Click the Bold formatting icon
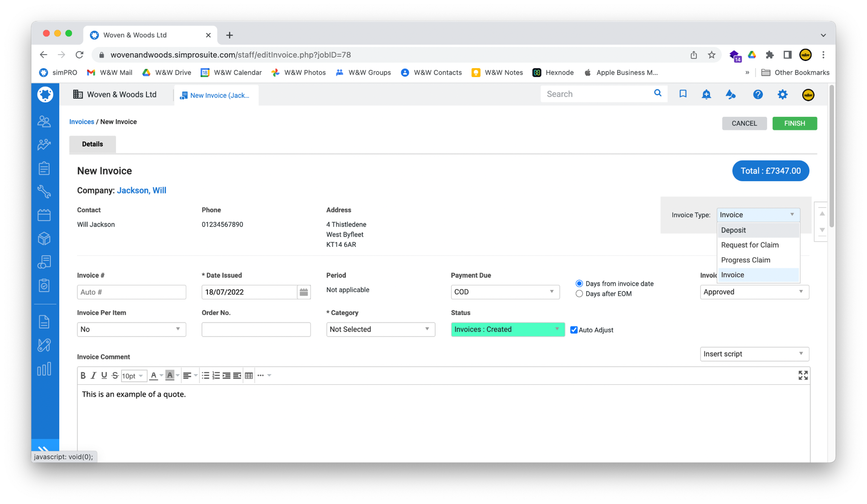867x504 pixels. [83, 375]
